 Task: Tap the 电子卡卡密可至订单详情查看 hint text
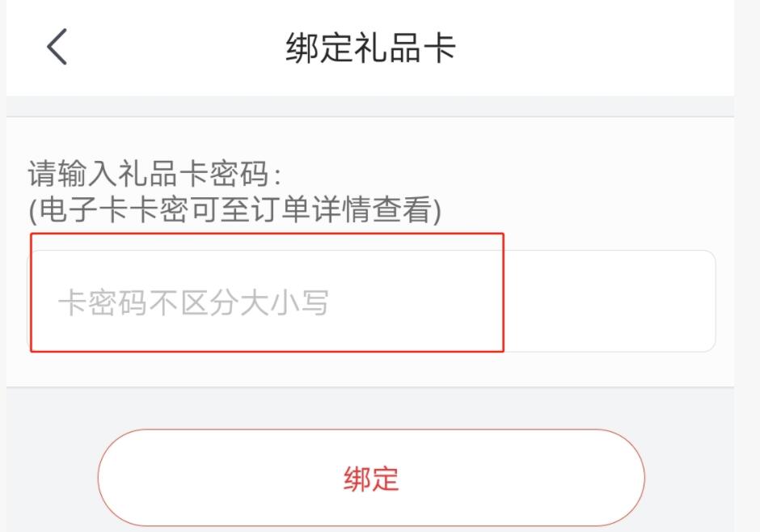click(235, 209)
